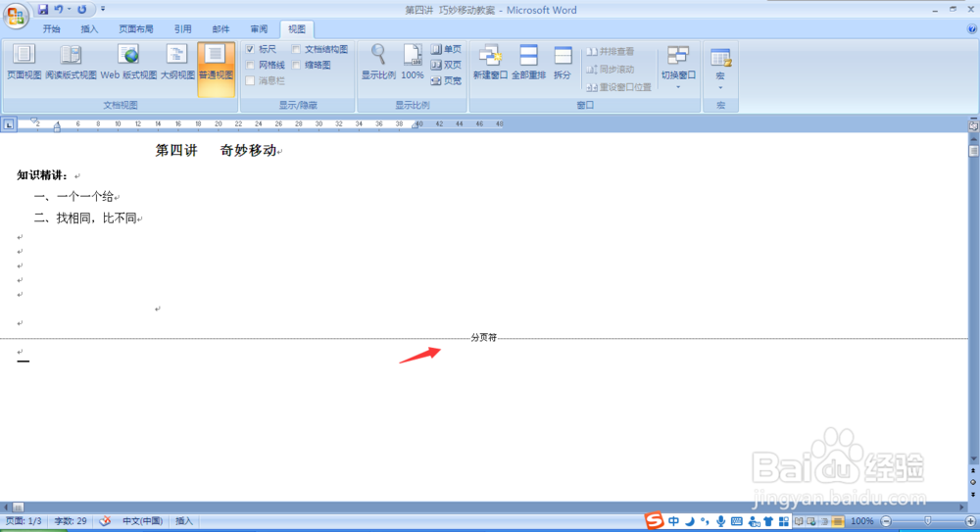This screenshot has width=980, height=532.
Task: Switch to 阅读版式视图 reading view
Action: click(71, 63)
